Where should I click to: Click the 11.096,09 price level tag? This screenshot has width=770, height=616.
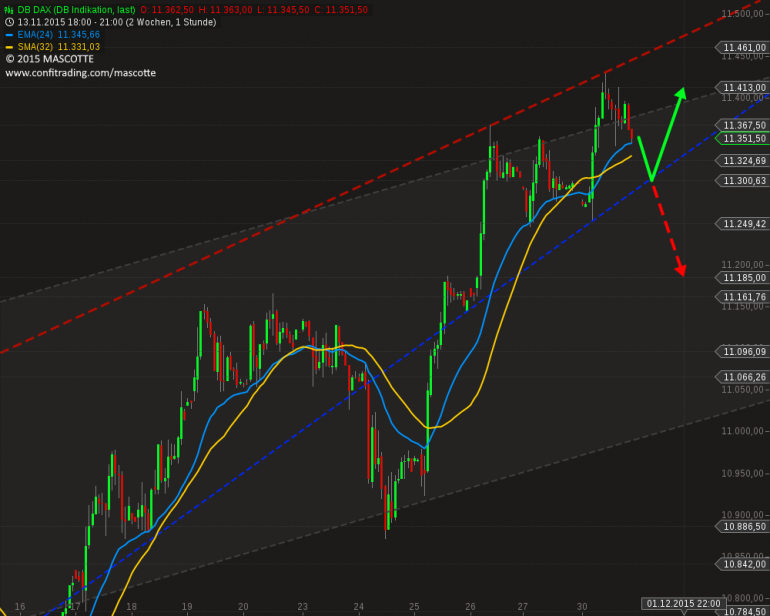click(742, 352)
